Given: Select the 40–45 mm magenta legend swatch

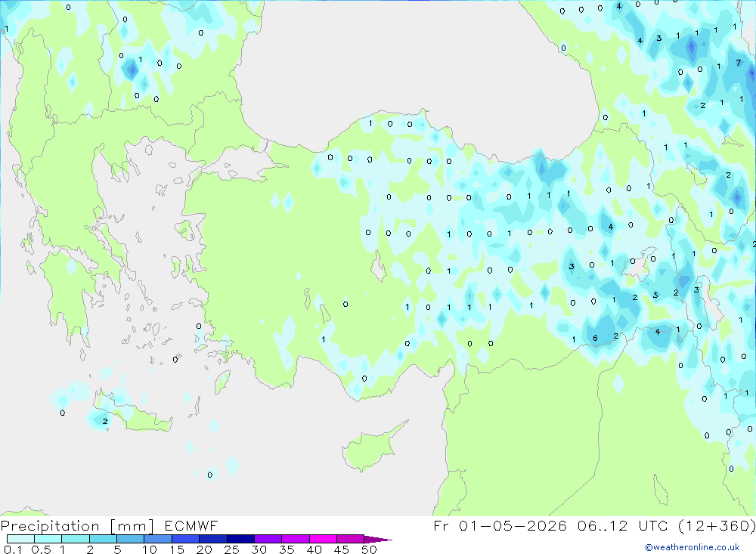Looking at the screenshot, I should coord(323,539).
